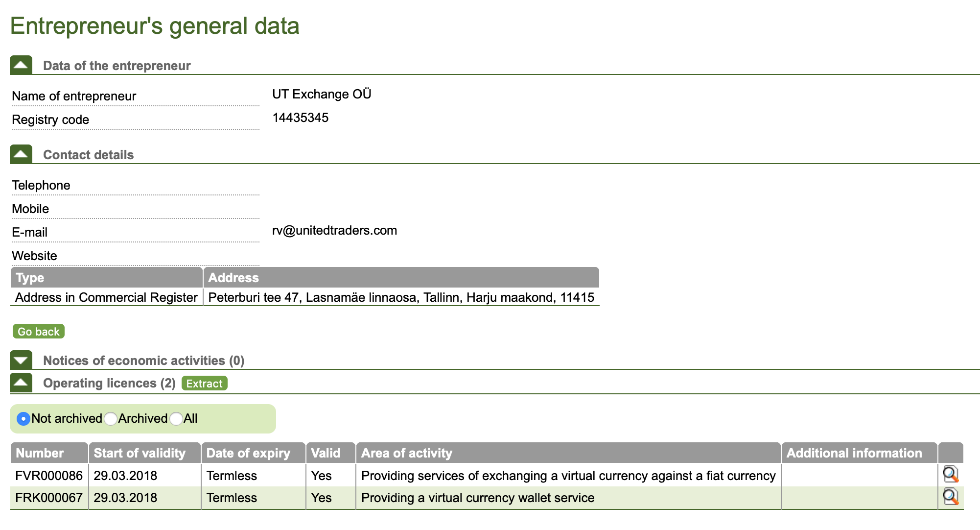Click the rv@unitedtraders.com email text
980x530 pixels.
334,231
